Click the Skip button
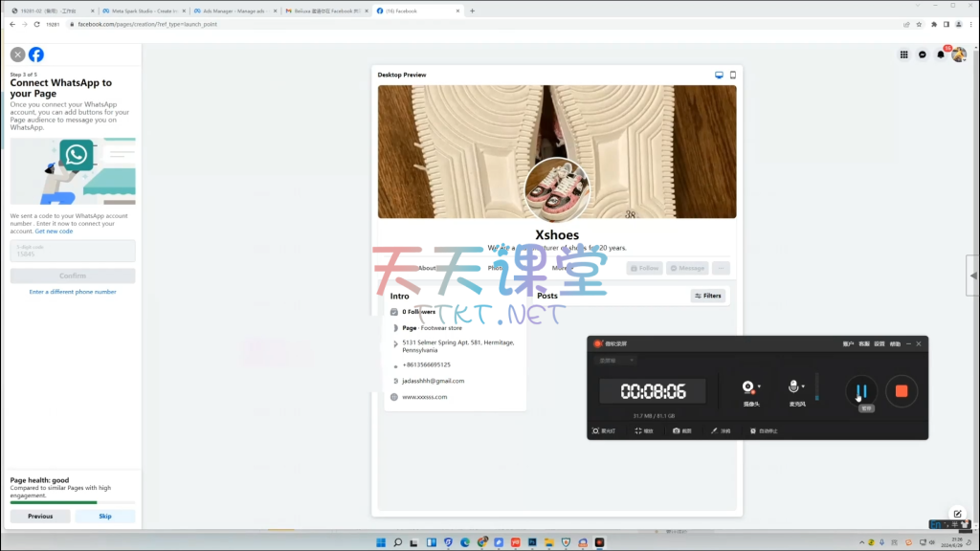Screen dimensions: 980x551 click(105, 516)
